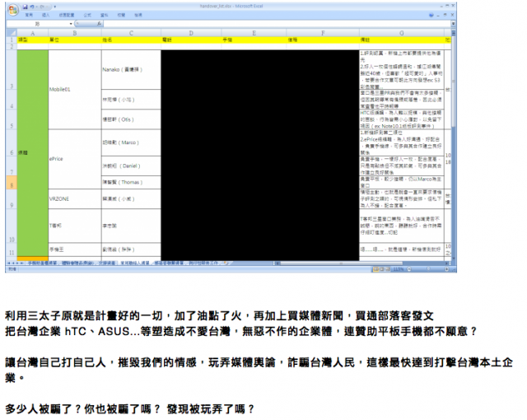Click the Save icon in quick access toolbar
This screenshot has height=420, width=527.
(x=26, y=7)
